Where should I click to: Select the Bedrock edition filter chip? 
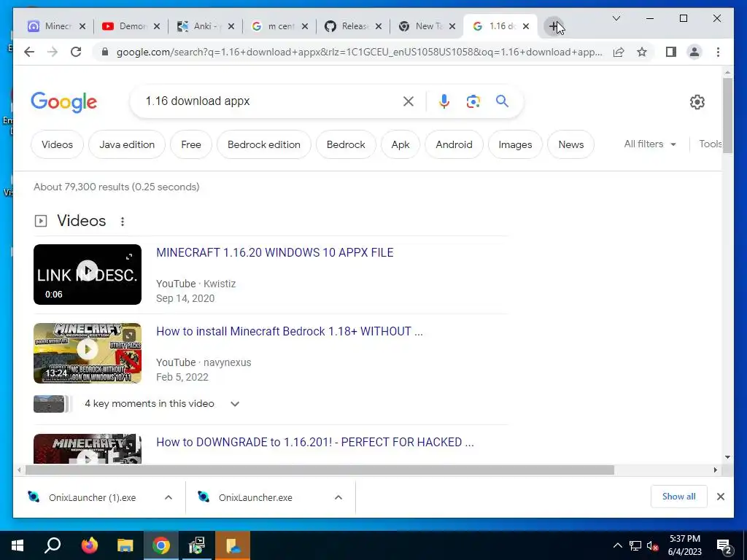[x=264, y=144]
